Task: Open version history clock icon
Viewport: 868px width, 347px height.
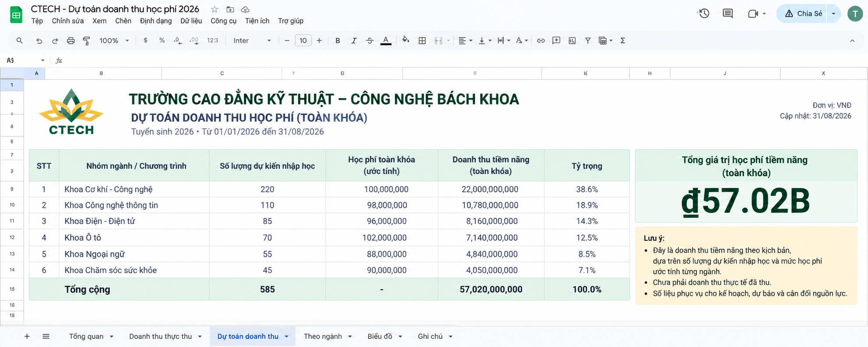Action: pyautogui.click(x=703, y=14)
